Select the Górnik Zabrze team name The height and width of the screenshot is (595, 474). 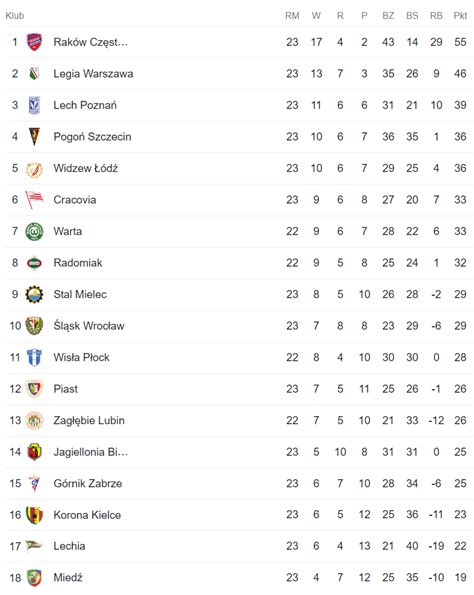coord(88,483)
